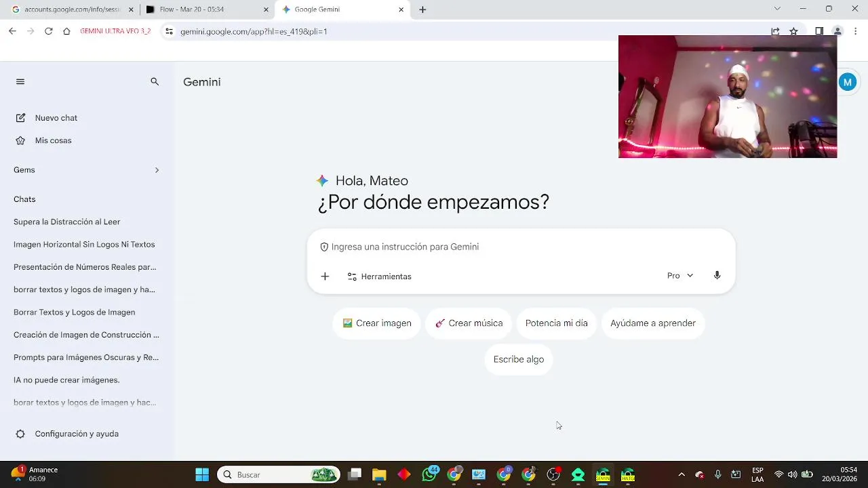Image resolution: width=868 pixels, height=488 pixels.
Task: Open the Pro model selector dropdown
Action: pos(680,276)
